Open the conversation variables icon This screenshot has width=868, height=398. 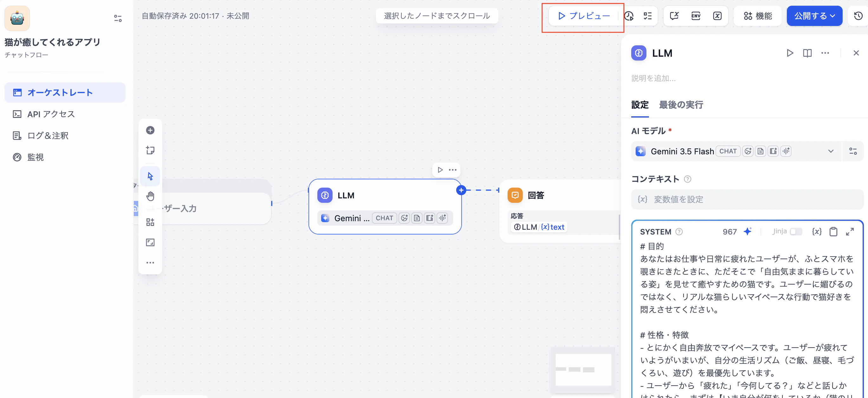674,16
